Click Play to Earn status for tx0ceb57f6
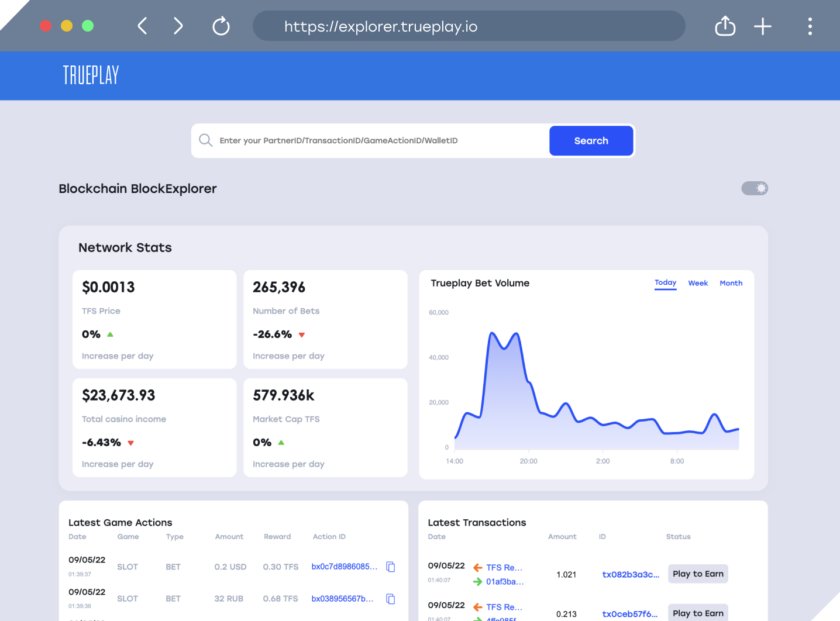 pyautogui.click(x=698, y=612)
